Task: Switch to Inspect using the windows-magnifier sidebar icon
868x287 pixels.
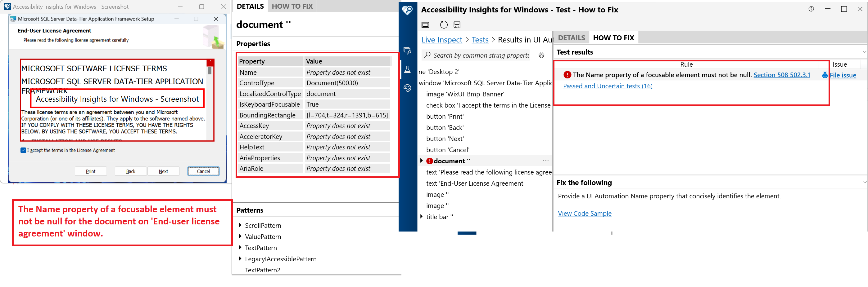Action: (408, 51)
